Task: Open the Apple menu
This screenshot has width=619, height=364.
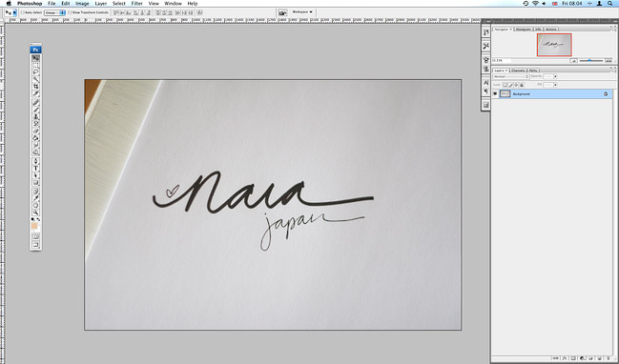Action: point(9,3)
